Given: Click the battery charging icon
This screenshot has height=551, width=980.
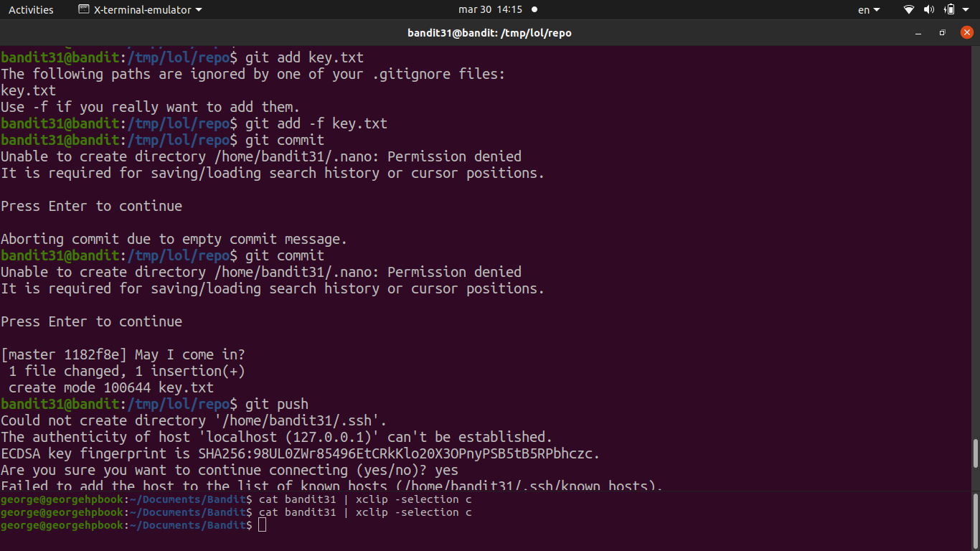Looking at the screenshot, I should (x=949, y=10).
